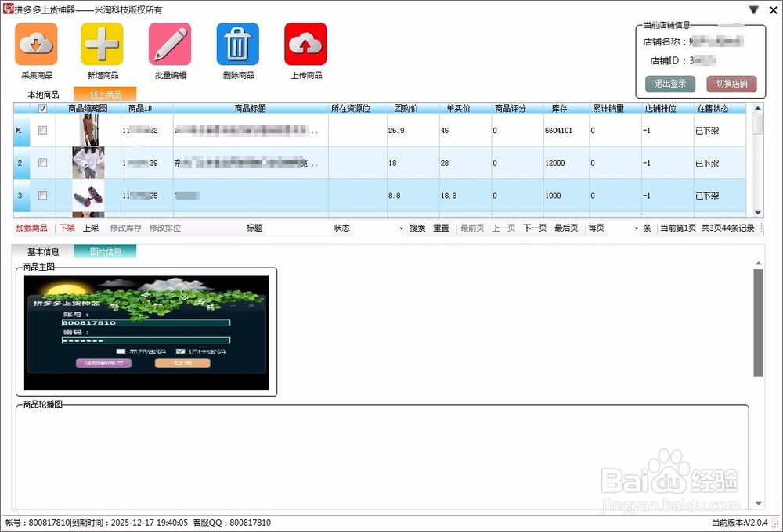
Task: Click the product table scroll-down arrow
Action: point(758,213)
